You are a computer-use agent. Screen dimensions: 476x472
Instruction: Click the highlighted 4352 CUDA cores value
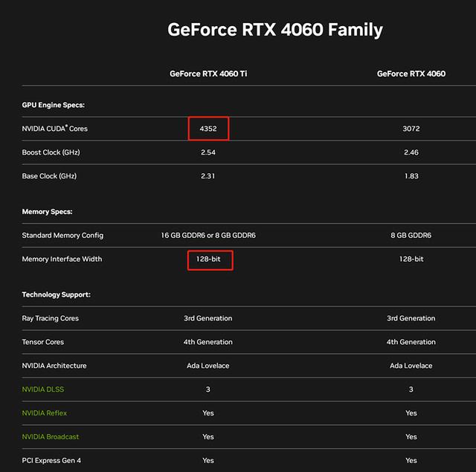(x=208, y=129)
